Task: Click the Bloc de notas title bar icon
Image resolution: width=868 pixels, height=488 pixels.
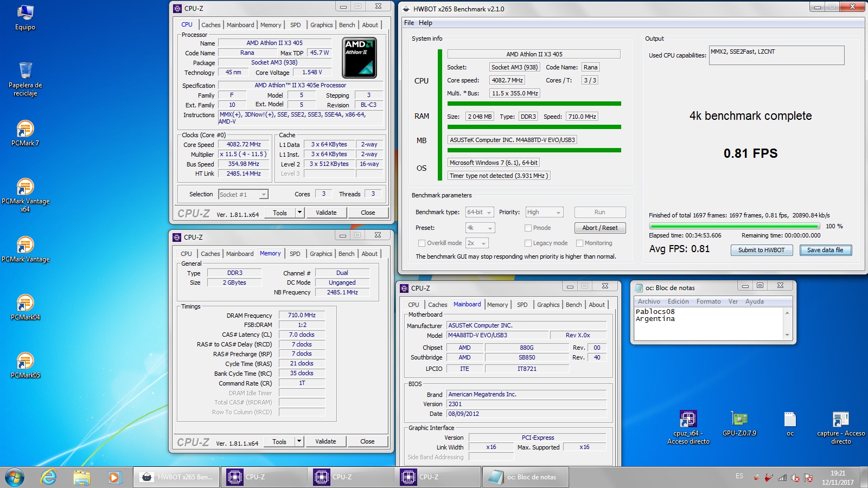Action: [638, 287]
